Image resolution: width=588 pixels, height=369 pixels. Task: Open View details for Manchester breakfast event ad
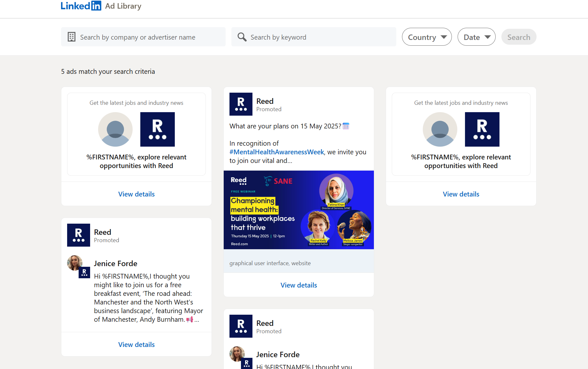coord(136,345)
